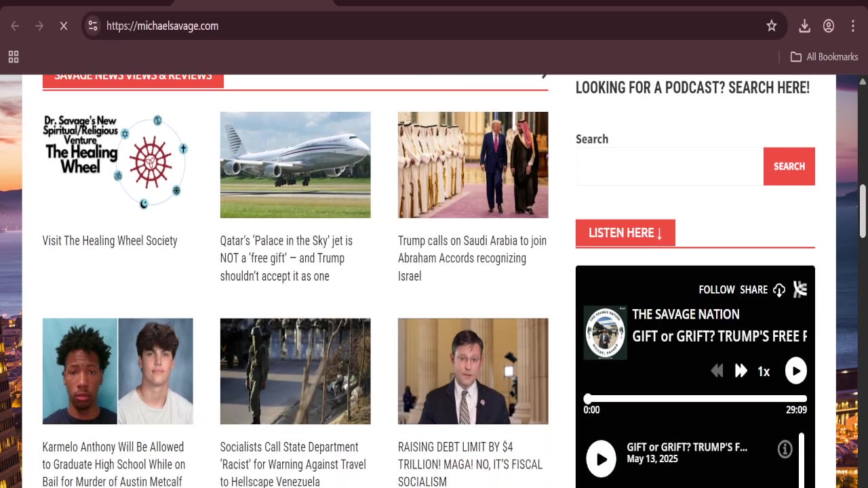
Task: Play the podcast with main play button
Action: pyautogui.click(x=796, y=371)
